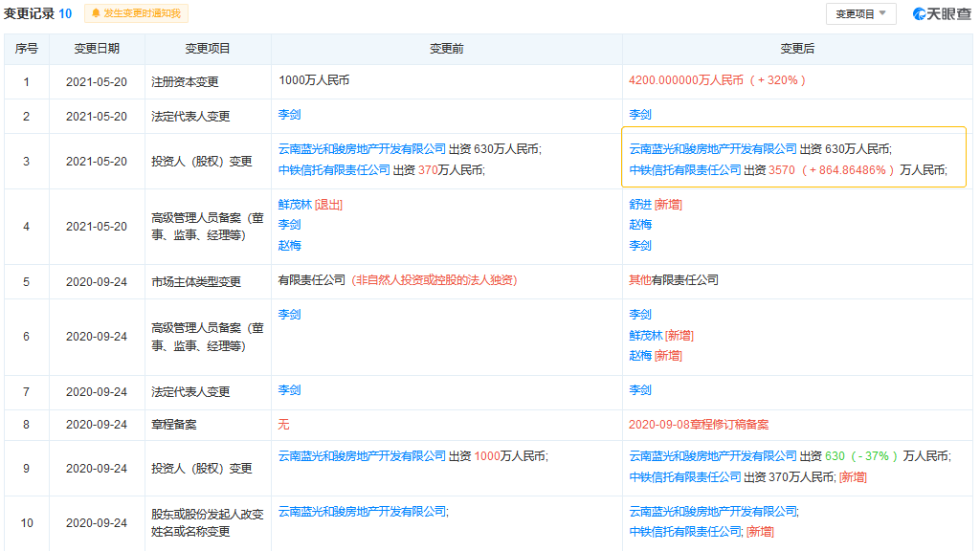Image resolution: width=980 pixels, height=551 pixels.
Task: Open 李剑 link in row 6 变更后
Action: (x=640, y=314)
